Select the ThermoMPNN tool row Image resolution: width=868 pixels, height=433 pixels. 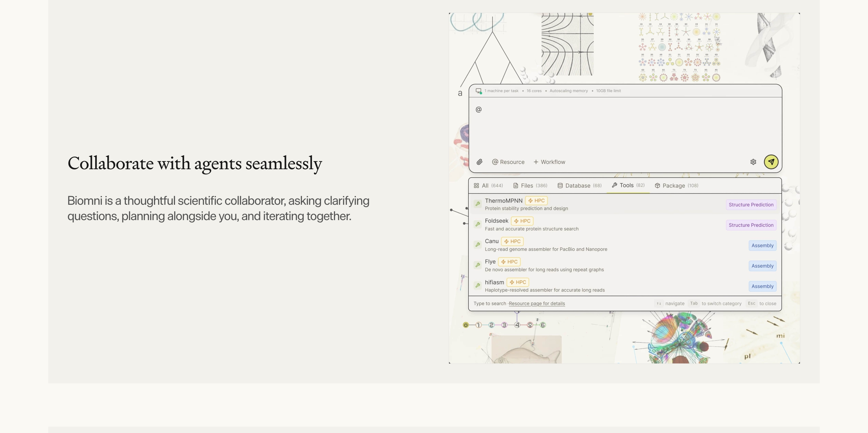click(x=625, y=204)
